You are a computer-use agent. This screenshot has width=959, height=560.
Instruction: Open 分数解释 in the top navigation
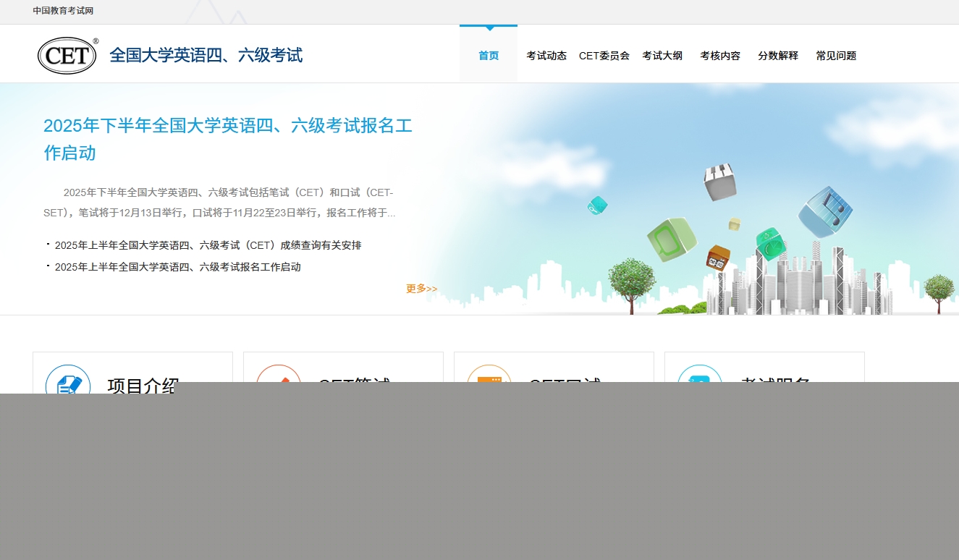[x=778, y=56]
